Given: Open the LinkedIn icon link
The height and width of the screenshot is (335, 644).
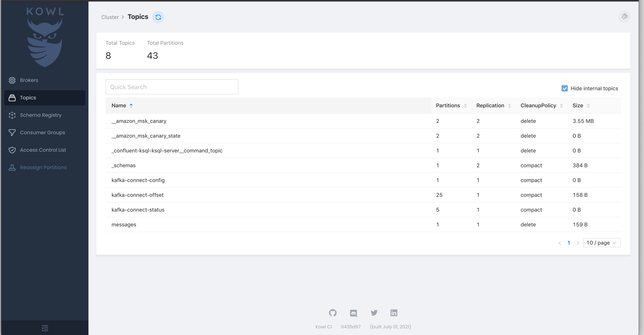Looking at the screenshot, I should tap(394, 313).
